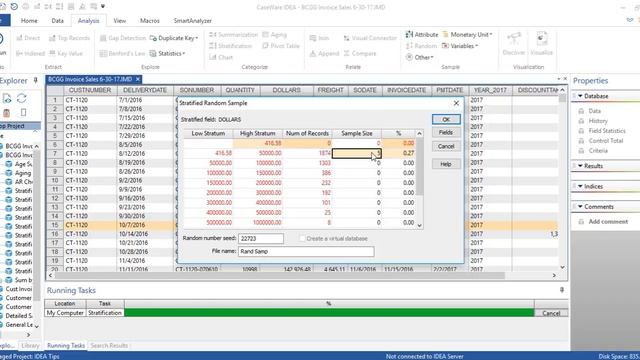Click the scroll-down arrow of the strata table
This screenshot has width=640, height=360.
[419, 225]
